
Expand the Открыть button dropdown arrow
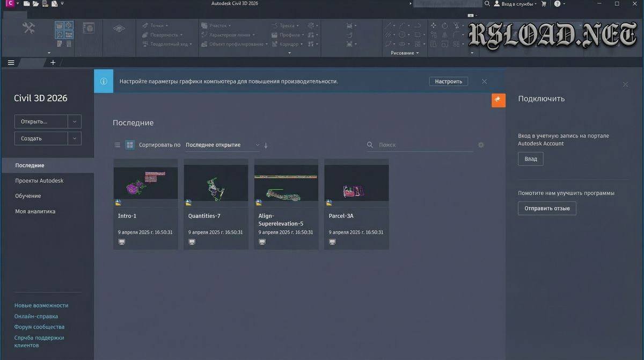click(75, 121)
